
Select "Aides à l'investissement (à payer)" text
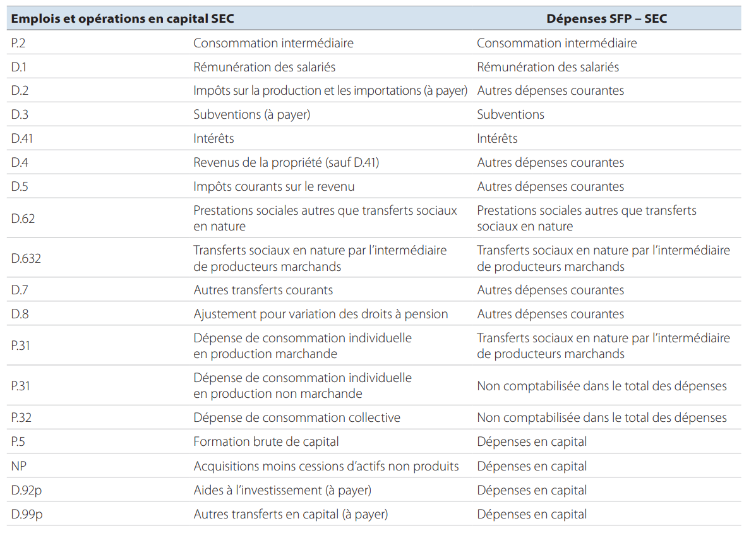[282, 491]
